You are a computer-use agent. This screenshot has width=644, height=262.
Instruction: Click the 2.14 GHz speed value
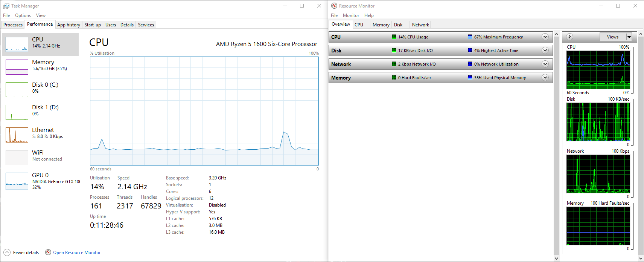point(132,187)
